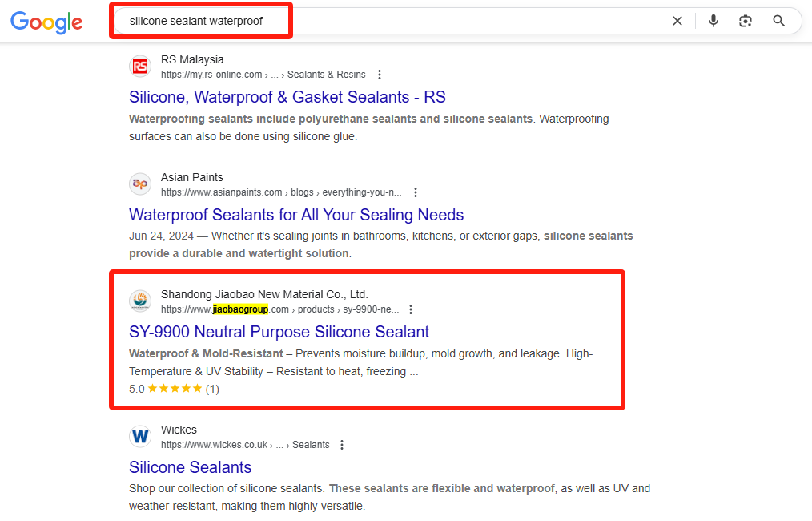Open the Wickes Silicone Sealants link
812x521 pixels.
[190, 467]
